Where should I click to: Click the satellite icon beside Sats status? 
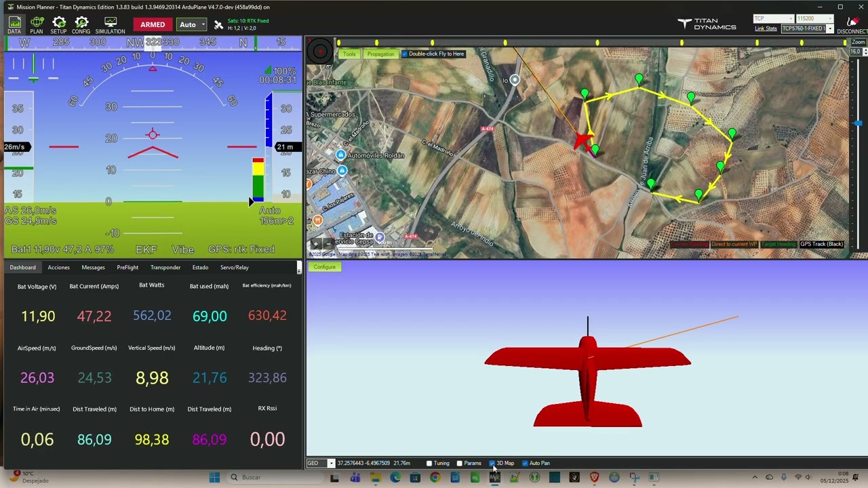218,25
